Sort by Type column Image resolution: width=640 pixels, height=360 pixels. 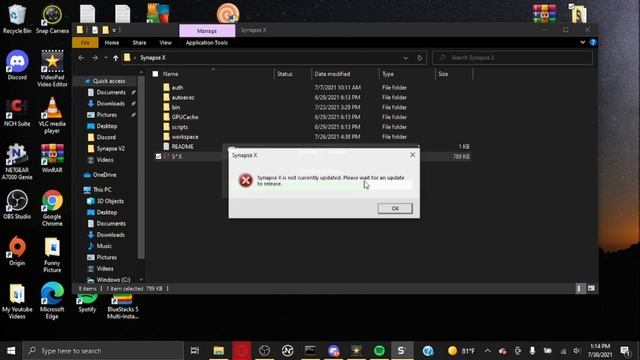point(388,74)
